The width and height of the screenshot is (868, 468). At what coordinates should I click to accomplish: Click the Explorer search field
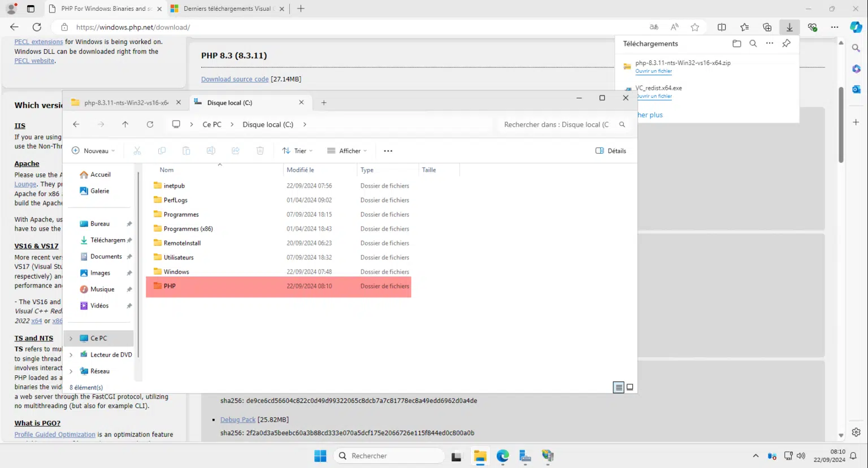click(x=564, y=124)
